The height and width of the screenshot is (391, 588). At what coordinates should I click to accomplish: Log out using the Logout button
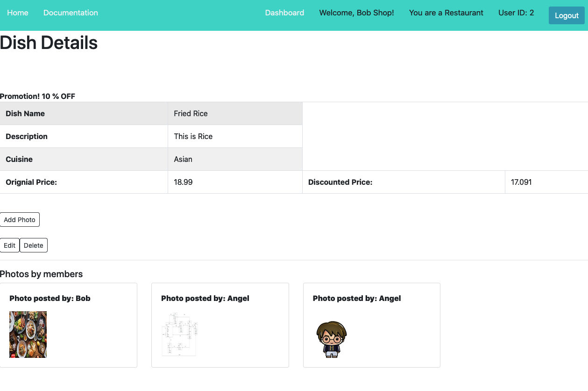coord(567,15)
